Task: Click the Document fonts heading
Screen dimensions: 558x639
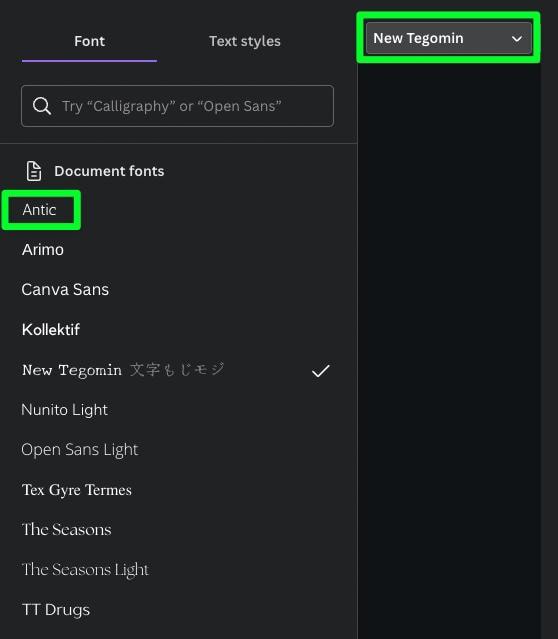Action: click(109, 171)
